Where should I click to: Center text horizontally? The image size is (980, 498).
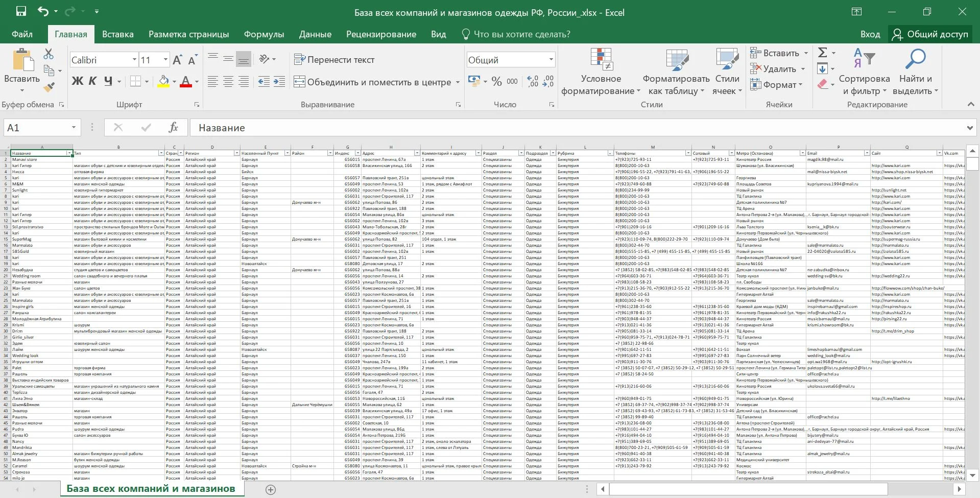(x=228, y=81)
